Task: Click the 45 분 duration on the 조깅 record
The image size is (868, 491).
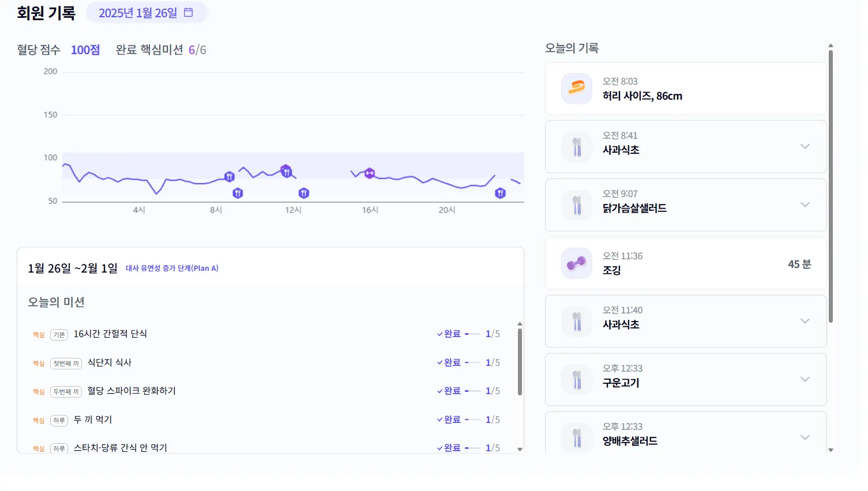Action: pos(799,264)
